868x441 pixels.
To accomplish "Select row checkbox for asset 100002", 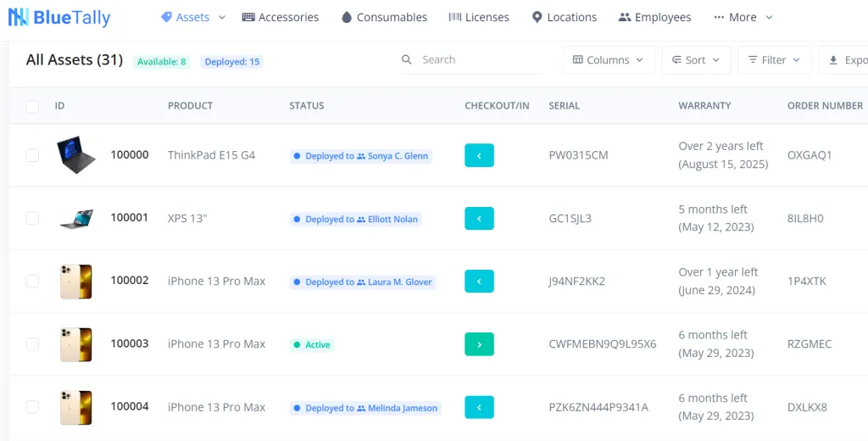I will (x=33, y=282).
